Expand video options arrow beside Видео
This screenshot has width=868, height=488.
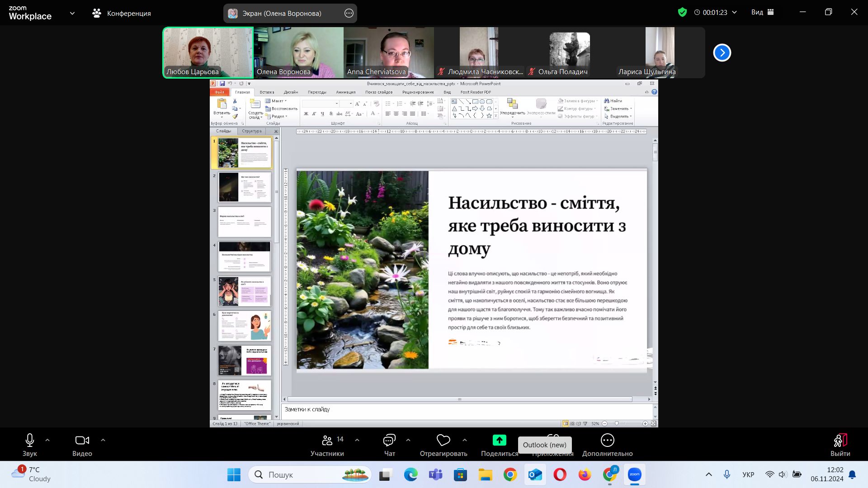coord(103,440)
